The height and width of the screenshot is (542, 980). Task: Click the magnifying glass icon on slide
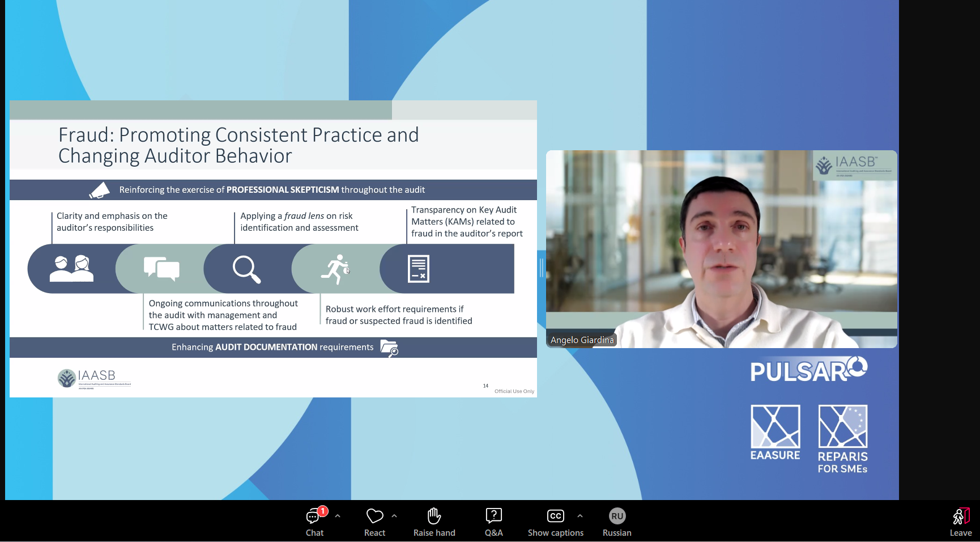[x=246, y=269]
